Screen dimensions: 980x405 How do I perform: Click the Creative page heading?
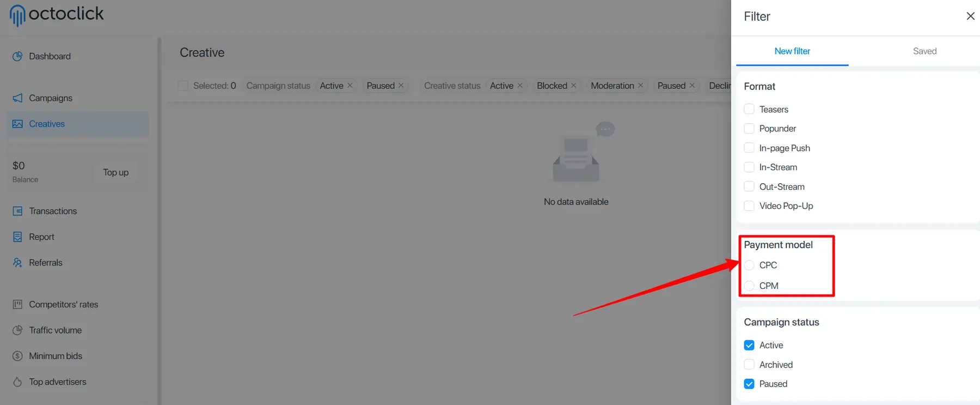tap(202, 52)
